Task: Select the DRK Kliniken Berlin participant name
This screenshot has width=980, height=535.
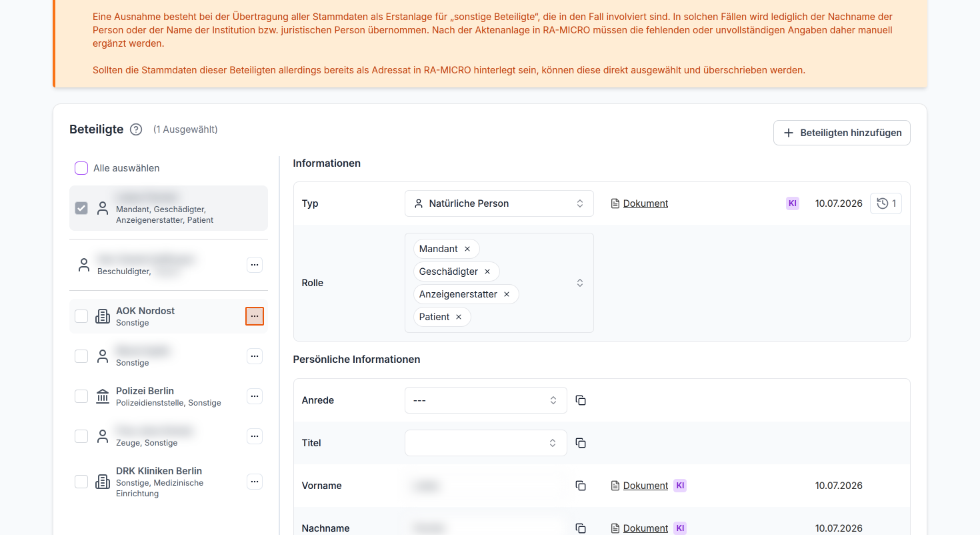Action: pyautogui.click(x=159, y=471)
